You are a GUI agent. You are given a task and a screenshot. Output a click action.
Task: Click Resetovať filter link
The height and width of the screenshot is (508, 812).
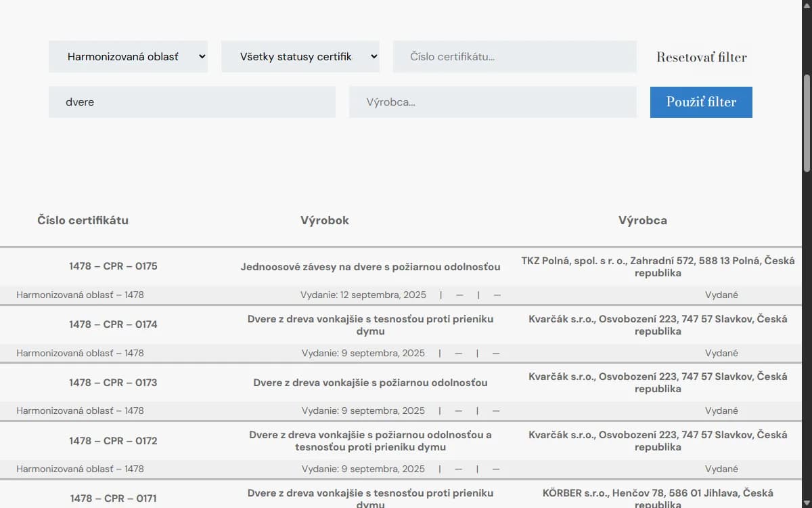pos(702,57)
